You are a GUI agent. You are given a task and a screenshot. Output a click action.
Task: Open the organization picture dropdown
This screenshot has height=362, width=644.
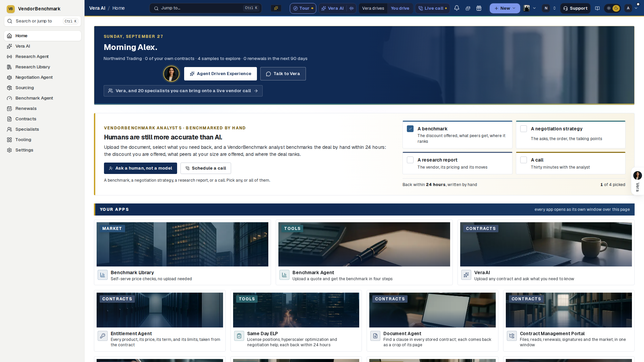[530, 8]
